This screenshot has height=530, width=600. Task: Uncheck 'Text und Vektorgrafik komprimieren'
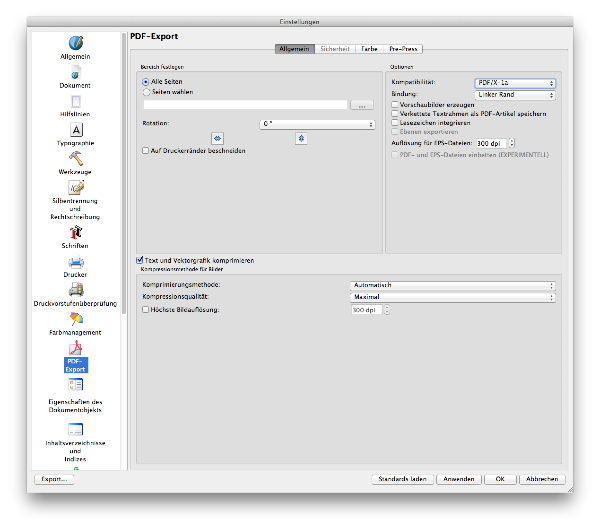pyautogui.click(x=139, y=260)
